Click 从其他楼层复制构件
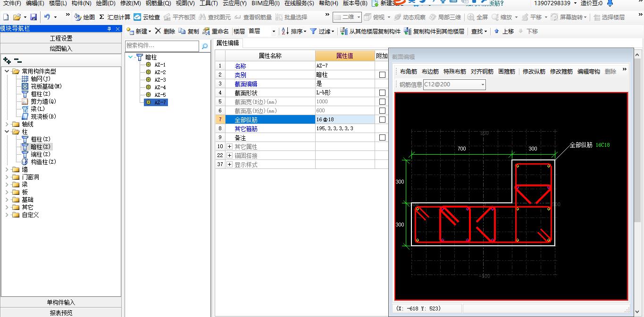The width and height of the screenshot is (644, 317). [370, 31]
